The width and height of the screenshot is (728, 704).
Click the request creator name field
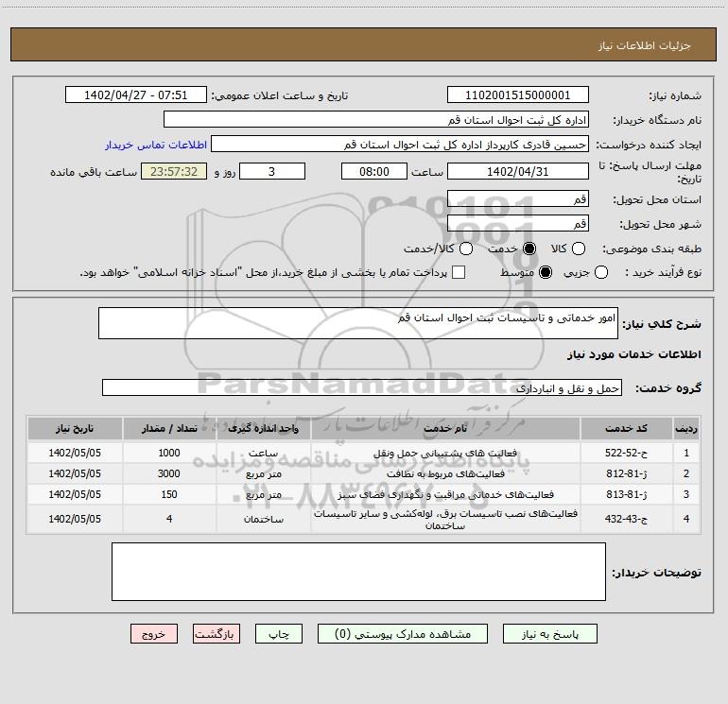400,145
